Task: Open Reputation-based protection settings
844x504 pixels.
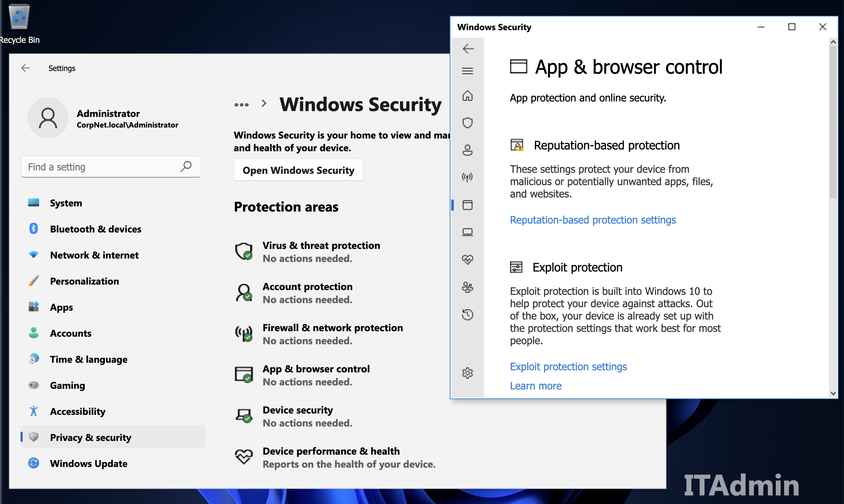Action: click(x=593, y=220)
